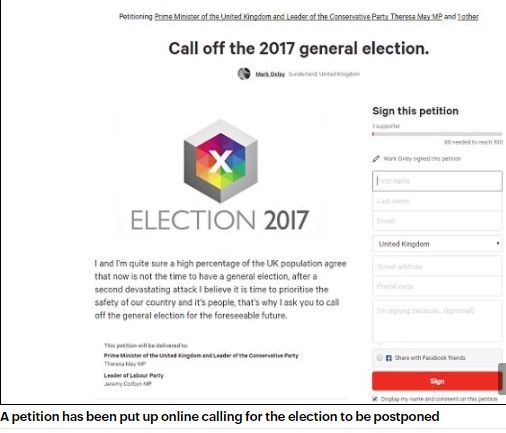Click into the Last name field
Screen dimensions: 506x433
(x=437, y=201)
